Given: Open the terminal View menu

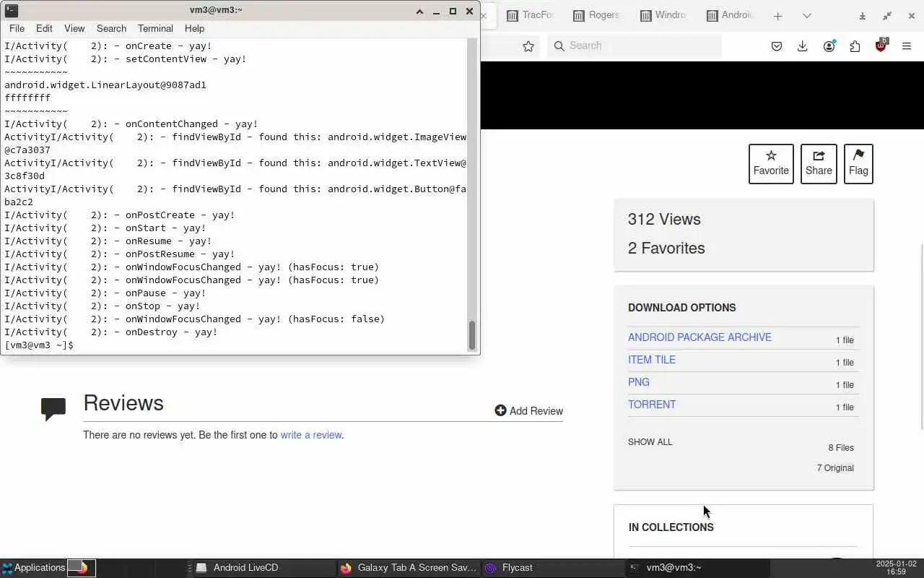Looking at the screenshot, I should [74, 28].
